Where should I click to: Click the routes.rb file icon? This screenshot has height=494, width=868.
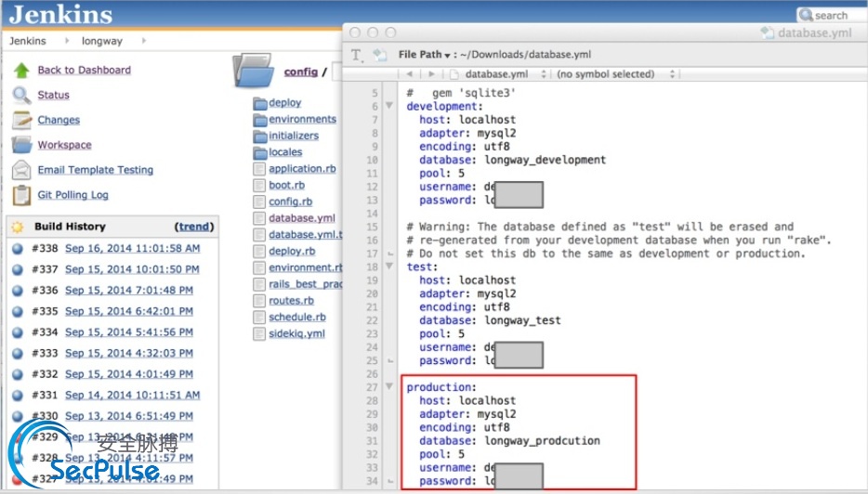[259, 301]
